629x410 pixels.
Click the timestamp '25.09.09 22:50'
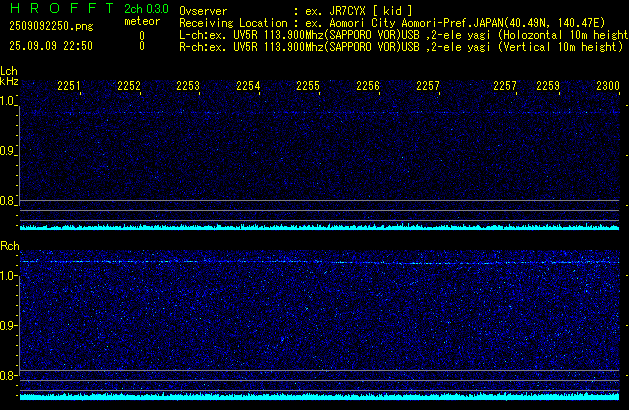51,46
